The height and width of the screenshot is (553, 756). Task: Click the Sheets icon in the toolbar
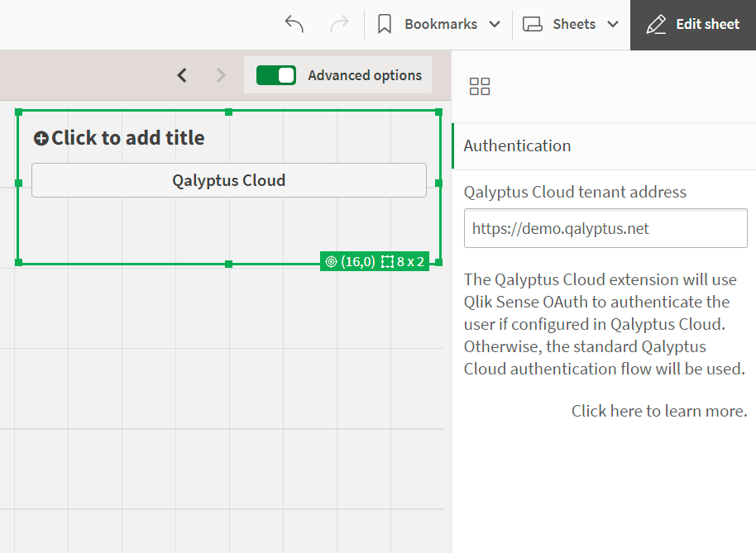pos(534,24)
